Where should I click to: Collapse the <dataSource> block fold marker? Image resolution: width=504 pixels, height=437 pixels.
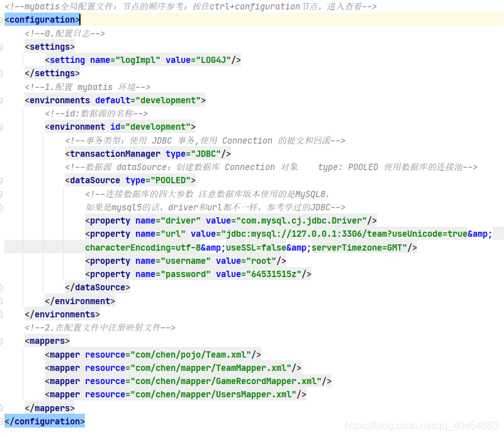(1, 181)
